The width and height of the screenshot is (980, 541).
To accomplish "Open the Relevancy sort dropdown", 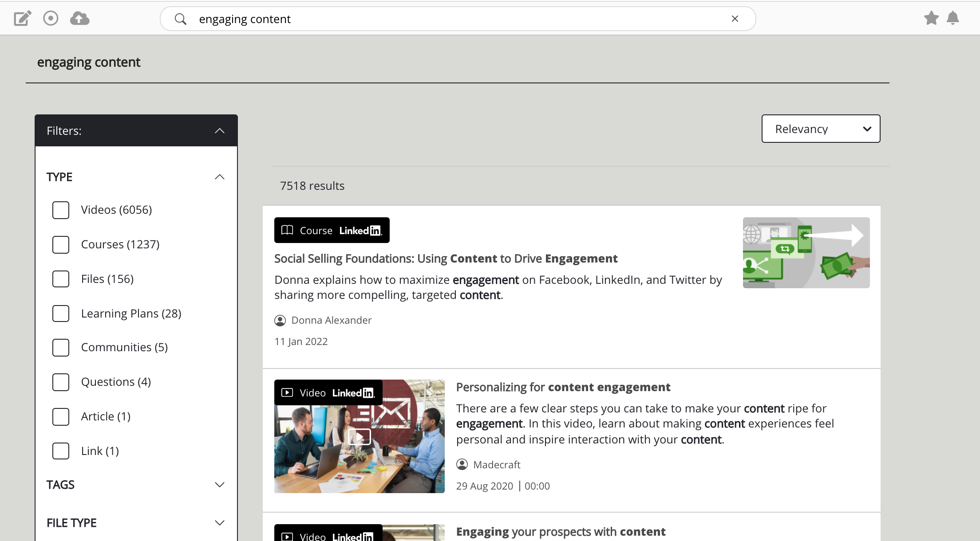I will pos(821,129).
